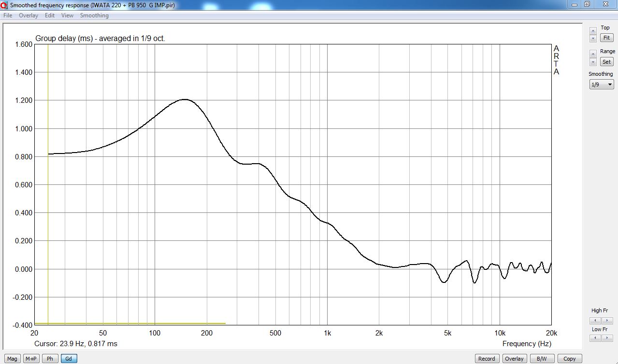Open the Overlay menu in menu bar
Screen dimensions: 618x364
point(29,15)
